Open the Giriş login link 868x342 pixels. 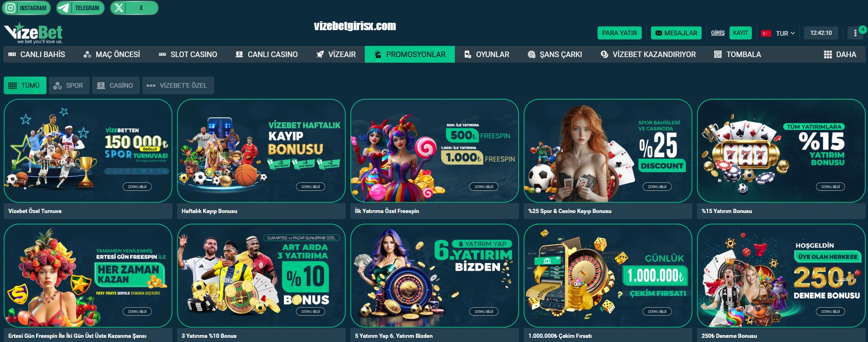click(x=717, y=33)
